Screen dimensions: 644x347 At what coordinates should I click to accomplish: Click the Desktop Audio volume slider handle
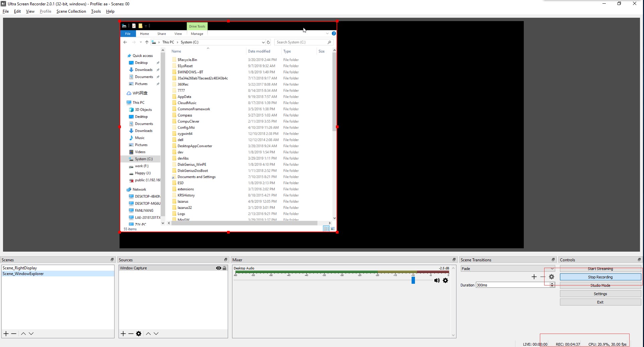(x=413, y=280)
